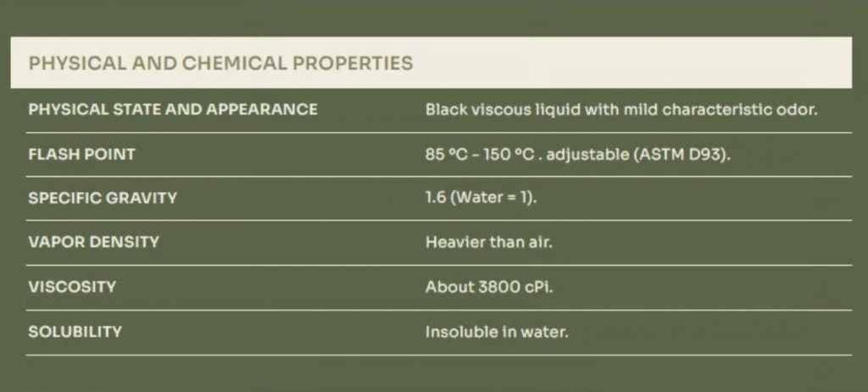868x392 pixels.
Task: Click the word "SPECIFIC" in the gravity label
Action: click(64, 198)
